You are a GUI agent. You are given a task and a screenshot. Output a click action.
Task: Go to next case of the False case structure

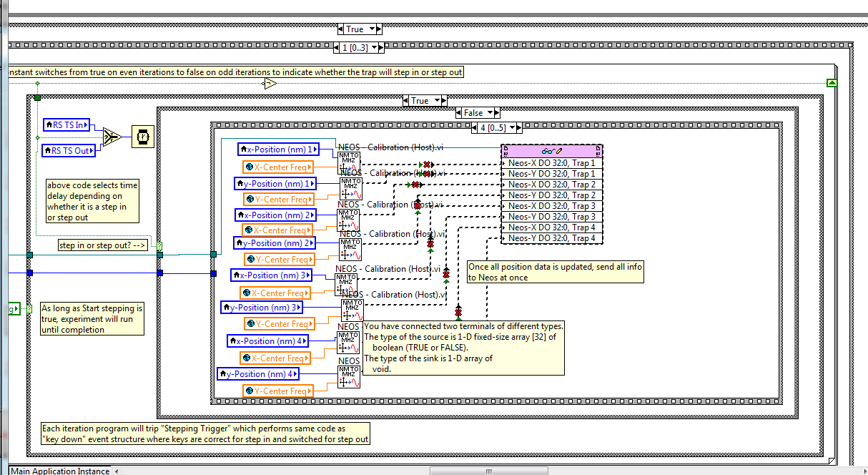click(497, 113)
